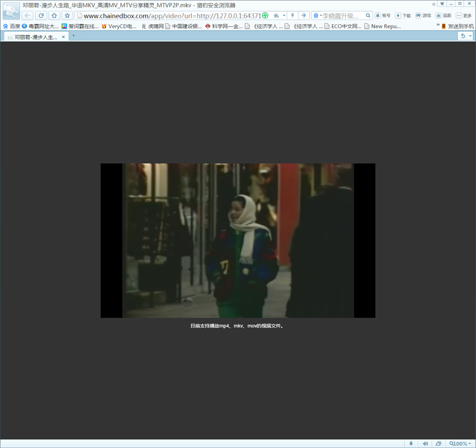Click the skin shirt icon in title bar
Image resolution: width=476 pixels, height=448 pixels.
[442, 4]
